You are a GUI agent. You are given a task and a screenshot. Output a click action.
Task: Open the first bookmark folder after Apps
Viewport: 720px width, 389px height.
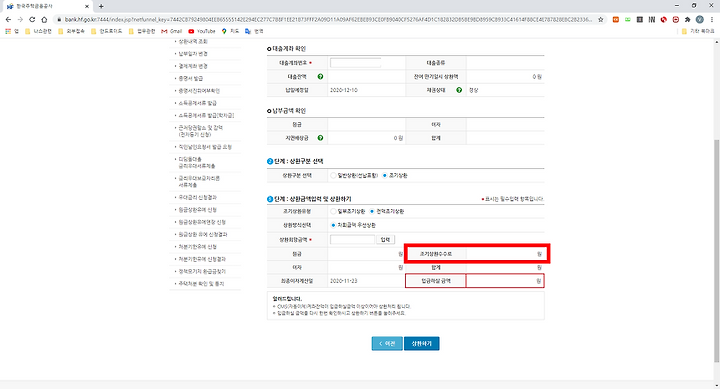click(38, 31)
